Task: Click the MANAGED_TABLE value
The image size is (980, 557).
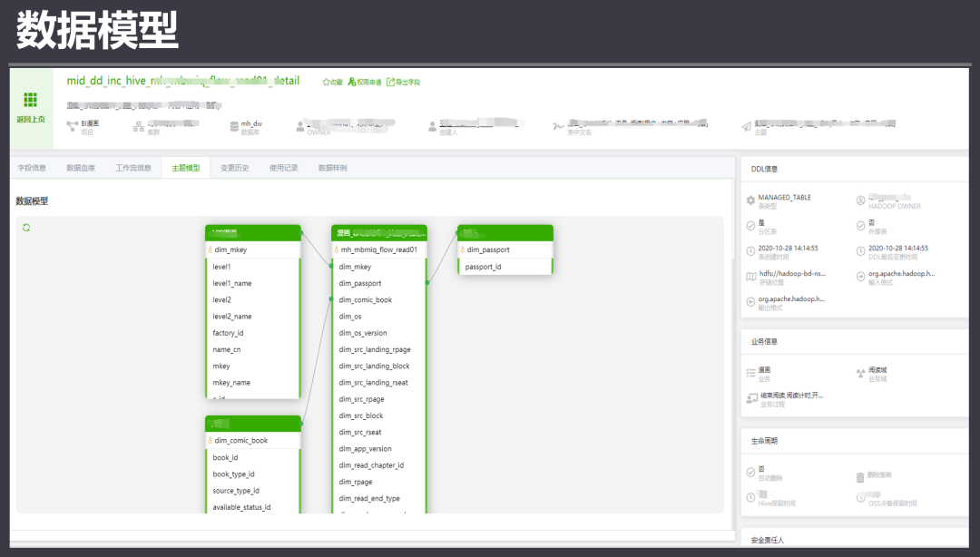Action: 784,197
